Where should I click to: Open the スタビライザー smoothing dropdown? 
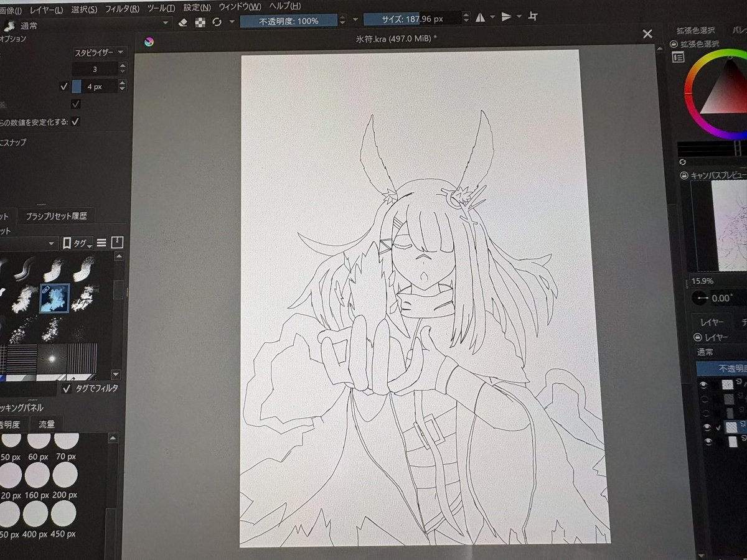point(100,53)
